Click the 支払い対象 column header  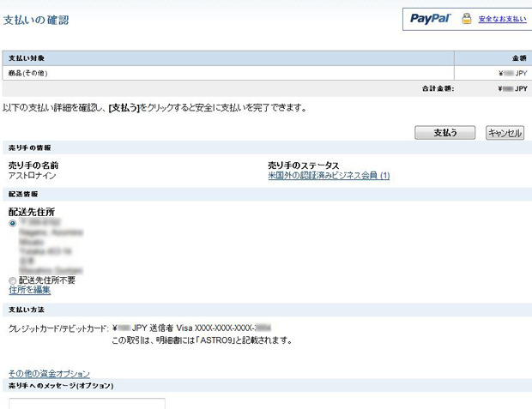(27, 58)
